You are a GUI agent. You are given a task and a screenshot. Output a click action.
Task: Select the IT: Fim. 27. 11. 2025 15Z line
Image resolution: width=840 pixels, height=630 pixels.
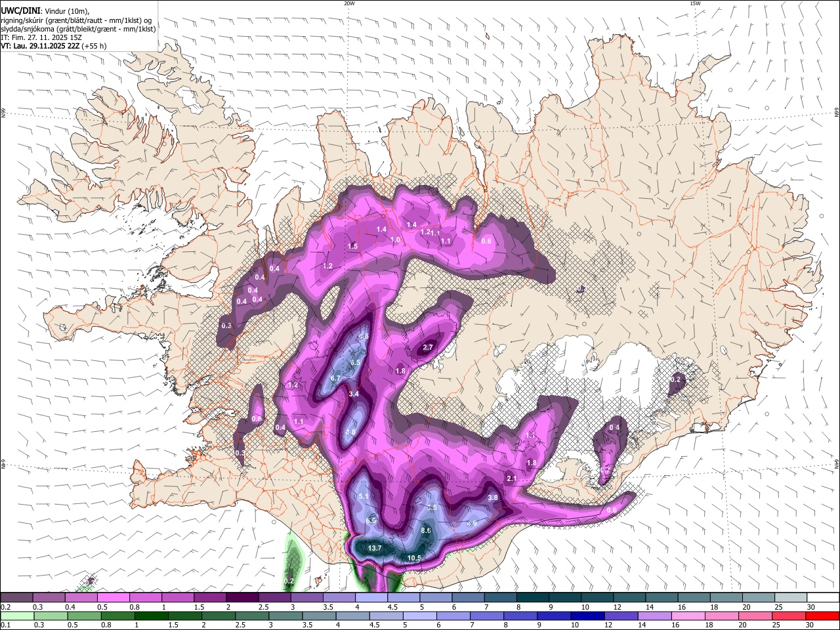point(41,37)
